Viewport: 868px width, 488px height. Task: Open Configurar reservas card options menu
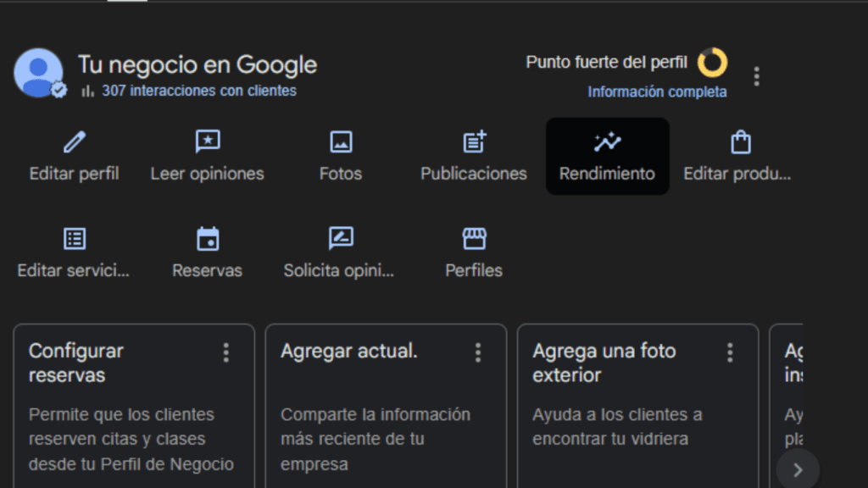click(x=225, y=352)
